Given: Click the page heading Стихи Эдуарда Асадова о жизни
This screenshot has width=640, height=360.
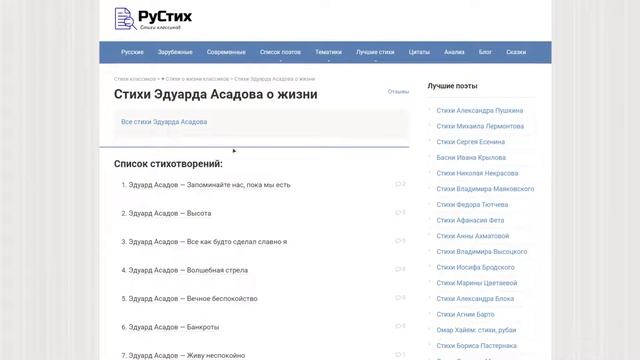Looking at the screenshot, I should coord(216,94).
